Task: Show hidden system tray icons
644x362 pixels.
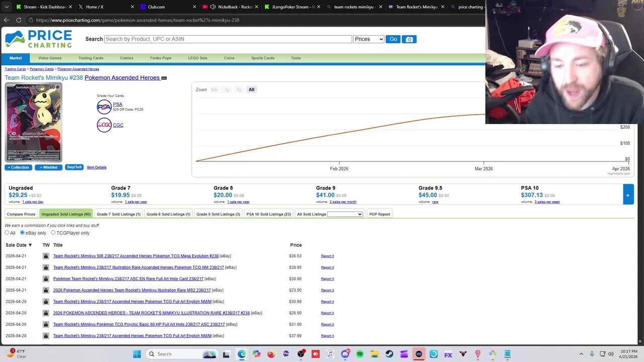Action: (581, 354)
